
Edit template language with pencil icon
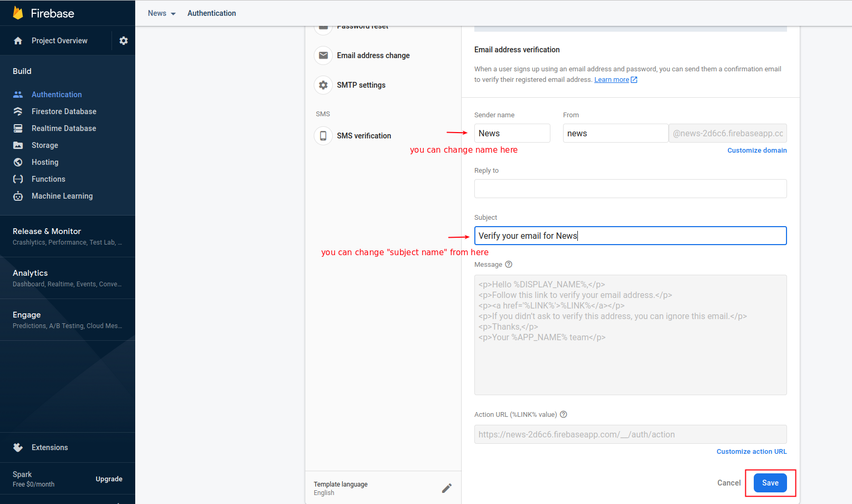(446, 488)
